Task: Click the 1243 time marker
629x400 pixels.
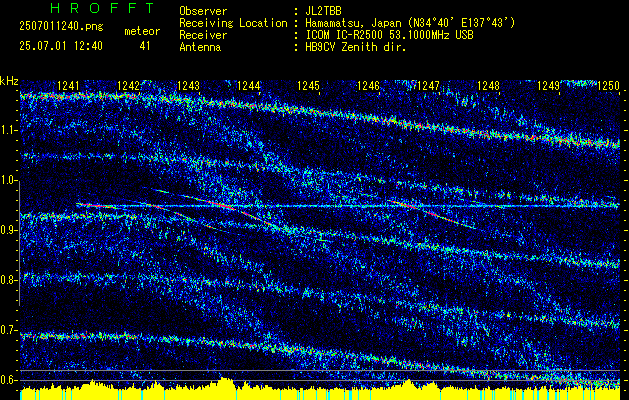Action: click(188, 86)
